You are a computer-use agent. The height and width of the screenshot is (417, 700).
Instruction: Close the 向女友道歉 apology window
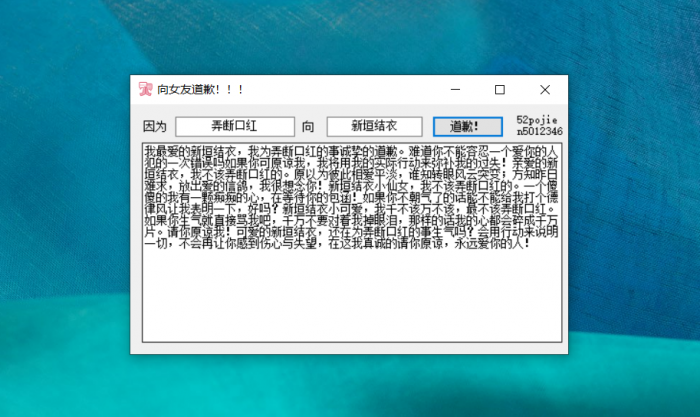point(545,90)
